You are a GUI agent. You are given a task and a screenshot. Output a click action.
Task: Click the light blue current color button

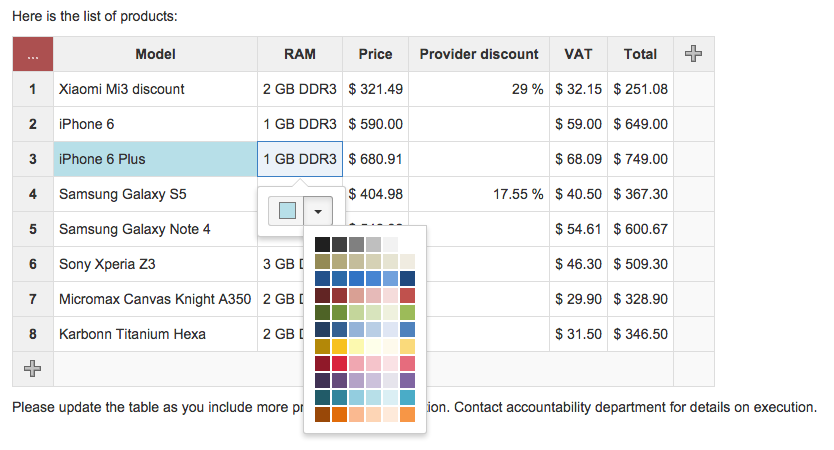287,211
